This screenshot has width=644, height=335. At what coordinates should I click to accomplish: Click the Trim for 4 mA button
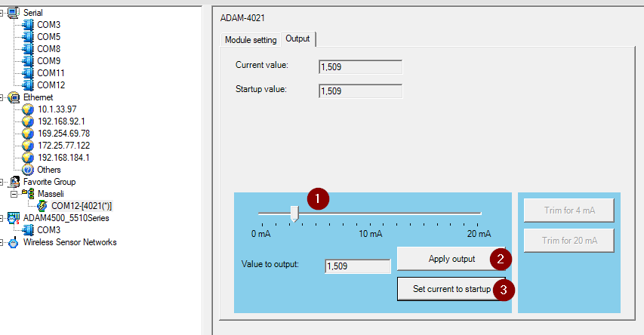(569, 211)
